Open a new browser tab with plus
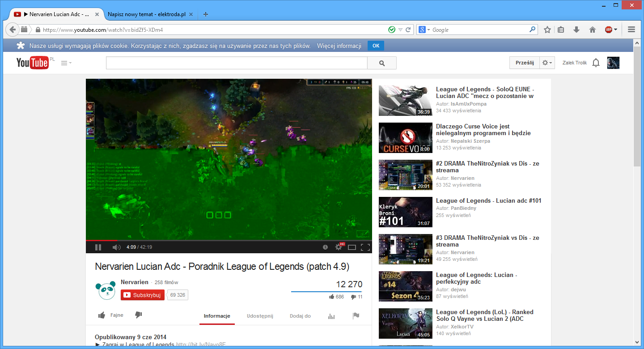The height and width of the screenshot is (349, 644). 206,14
